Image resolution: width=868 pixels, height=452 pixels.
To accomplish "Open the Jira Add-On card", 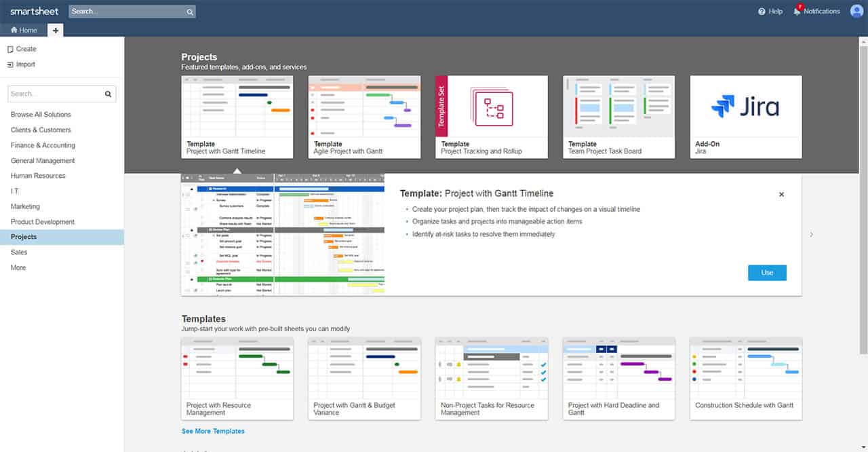I will coord(745,117).
